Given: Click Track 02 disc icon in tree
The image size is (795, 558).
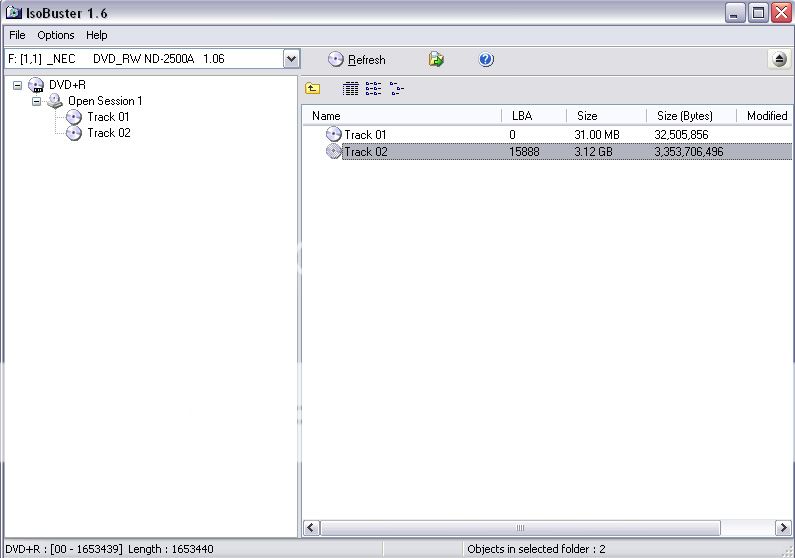Looking at the screenshot, I should 74,133.
